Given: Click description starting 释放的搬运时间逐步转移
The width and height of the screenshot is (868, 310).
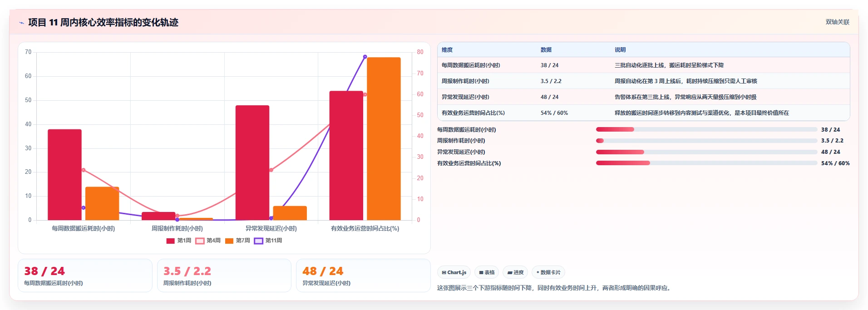Looking at the screenshot, I should pos(702,113).
